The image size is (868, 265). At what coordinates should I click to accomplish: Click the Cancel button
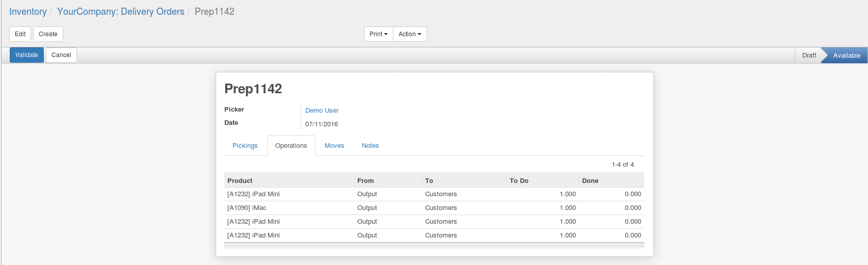click(61, 55)
